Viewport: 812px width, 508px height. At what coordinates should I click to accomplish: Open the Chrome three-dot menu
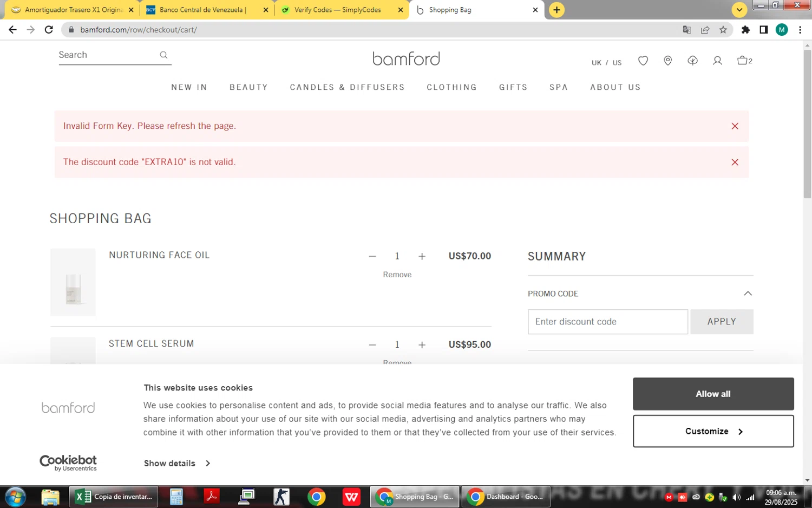[800, 30]
